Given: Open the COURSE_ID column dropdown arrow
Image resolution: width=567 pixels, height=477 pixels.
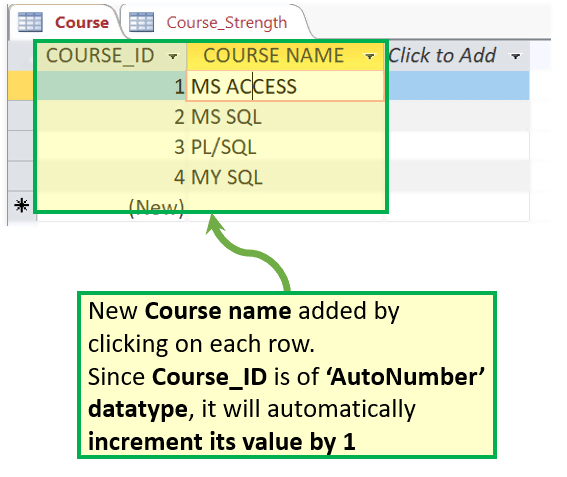Looking at the screenshot, I should click(173, 56).
